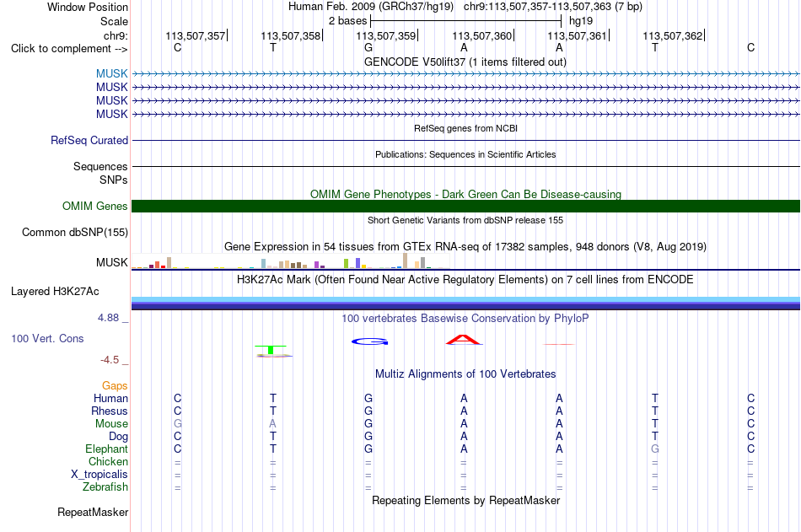The height and width of the screenshot is (532, 801).
Task: Click the 'RefSeq genes from NCBI' title
Action: click(x=465, y=128)
